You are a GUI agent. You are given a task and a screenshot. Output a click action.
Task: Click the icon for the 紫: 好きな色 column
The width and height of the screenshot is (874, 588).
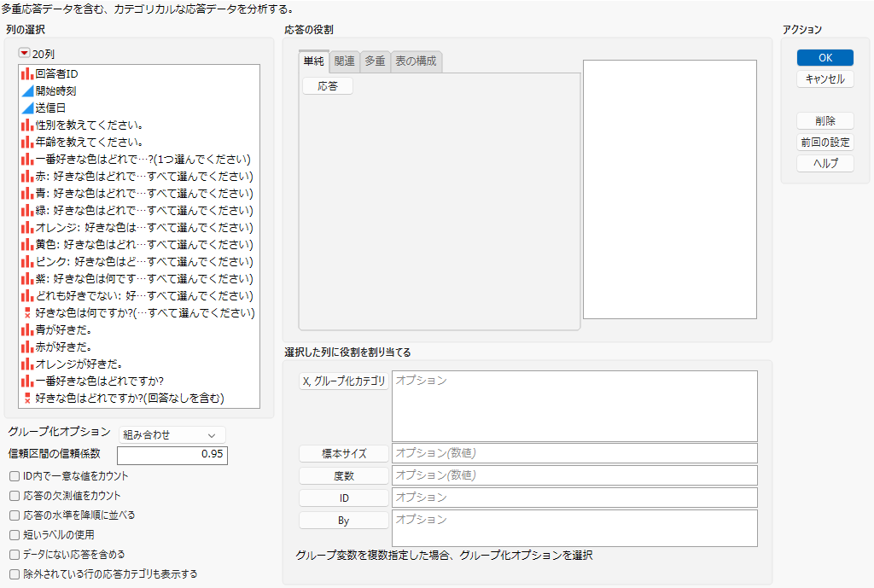point(26,279)
